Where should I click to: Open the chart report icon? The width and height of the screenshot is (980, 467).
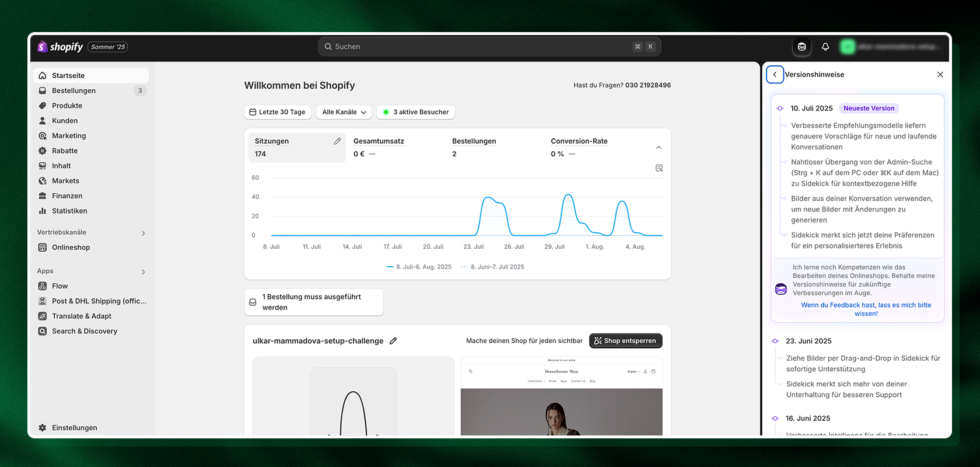659,168
